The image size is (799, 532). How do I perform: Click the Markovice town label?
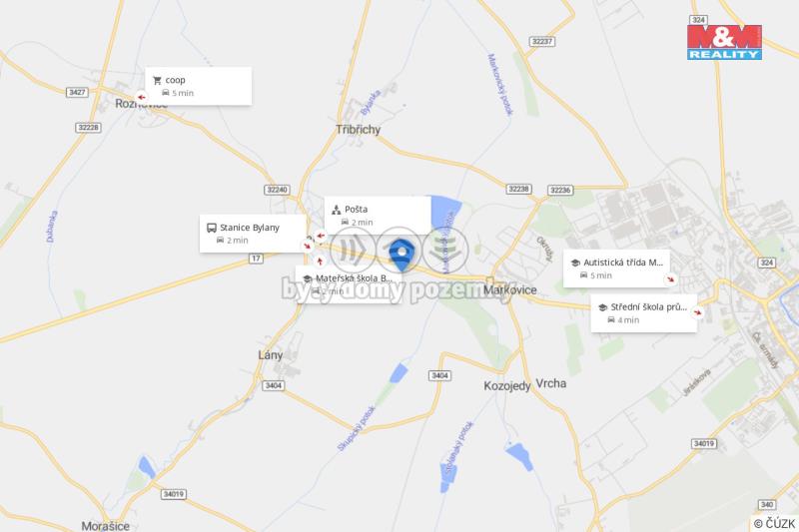(509, 290)
